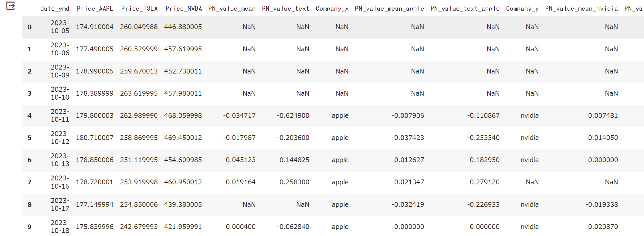The height and width of the screenshot is (236, 644).
Task: Select the PN_value_mean_apple column header
Action: 389,9
